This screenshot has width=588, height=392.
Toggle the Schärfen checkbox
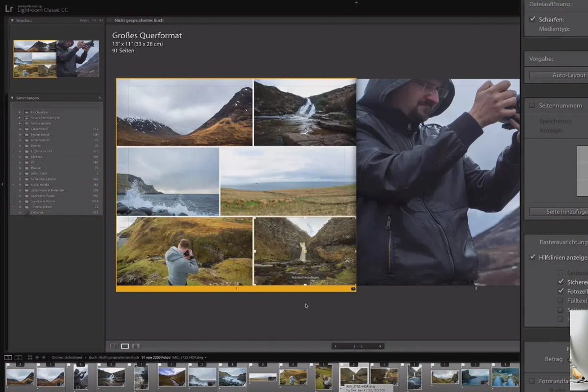click(x=533, y=19)
